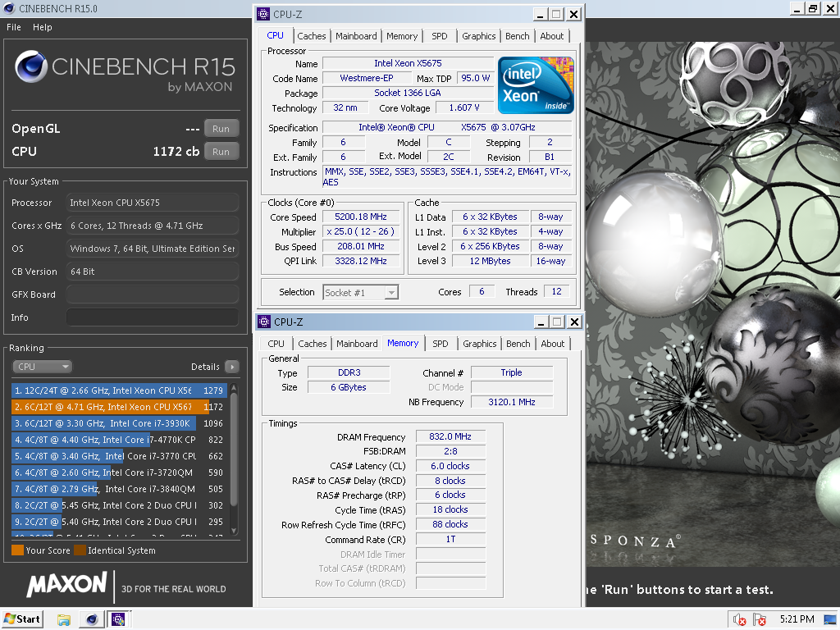Click the ranking list scroll-up arrow
This screenshot has width=840, height=630.
point(234,388)
